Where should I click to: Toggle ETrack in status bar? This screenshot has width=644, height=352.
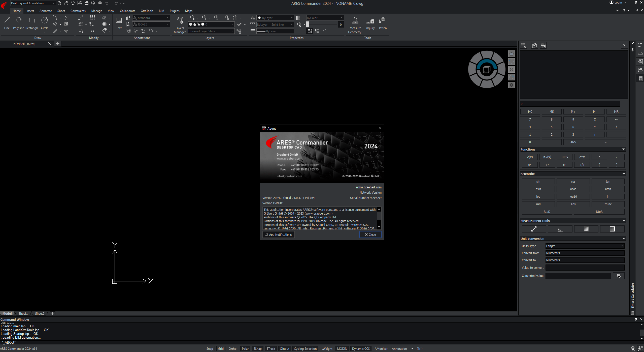pyautogui.click(x=271, y=349)
